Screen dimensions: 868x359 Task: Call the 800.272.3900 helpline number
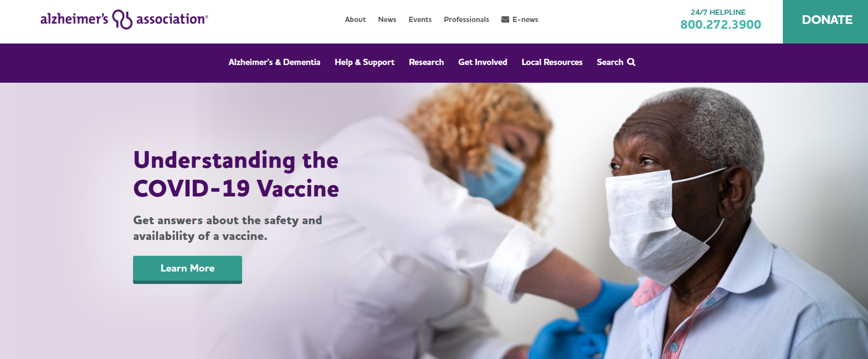click(x=721, y=24)
